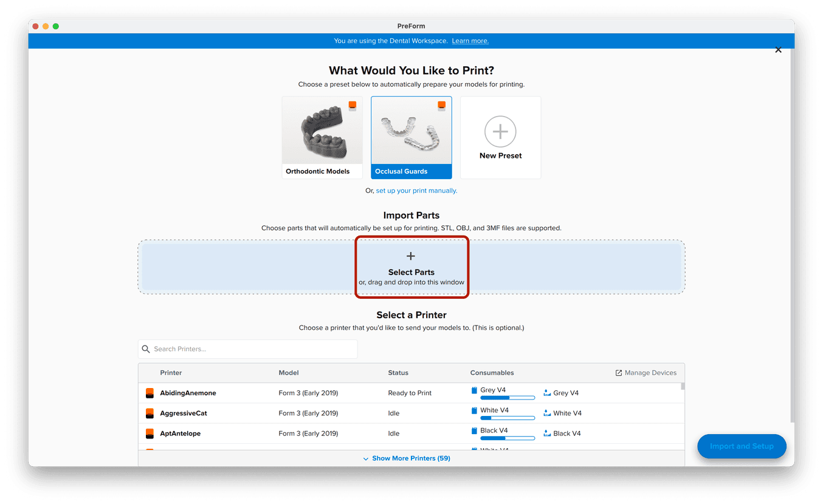823x504 pixels.
Task: Select the Orthodontic Models preset
Action: [x=322, y=137]
